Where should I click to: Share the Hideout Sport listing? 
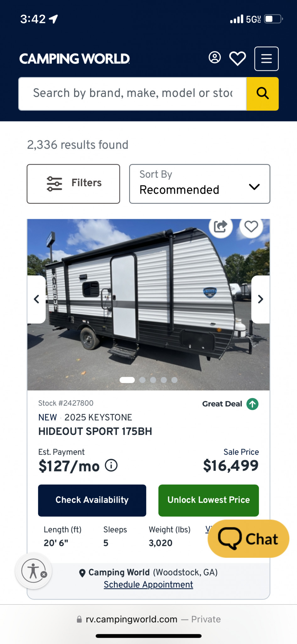point(221,226)
